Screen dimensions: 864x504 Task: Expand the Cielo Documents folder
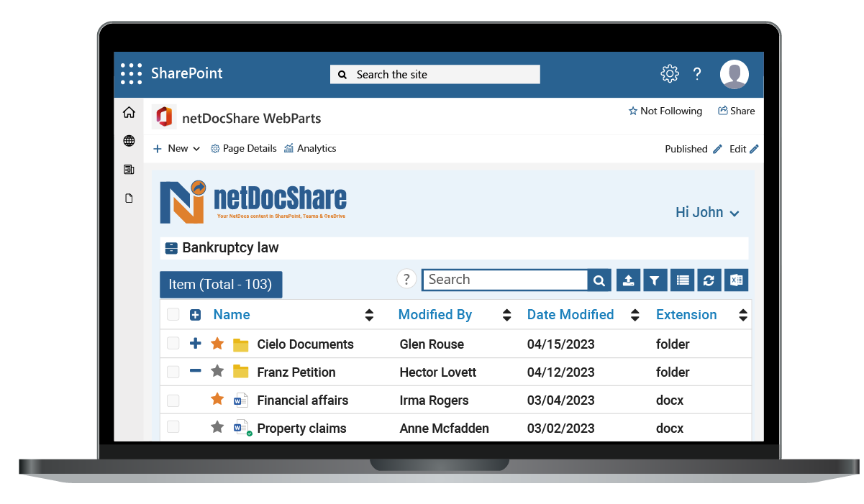pos(195,344)
